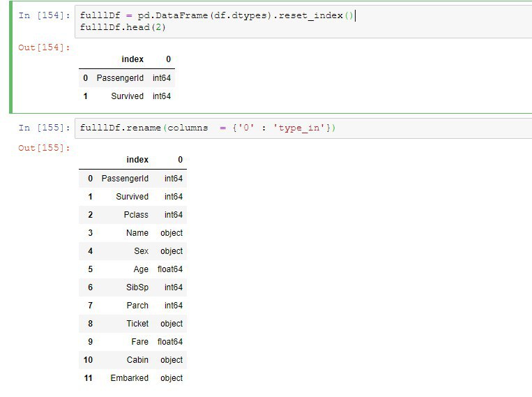Click the Parch row cell

[137, 306]
